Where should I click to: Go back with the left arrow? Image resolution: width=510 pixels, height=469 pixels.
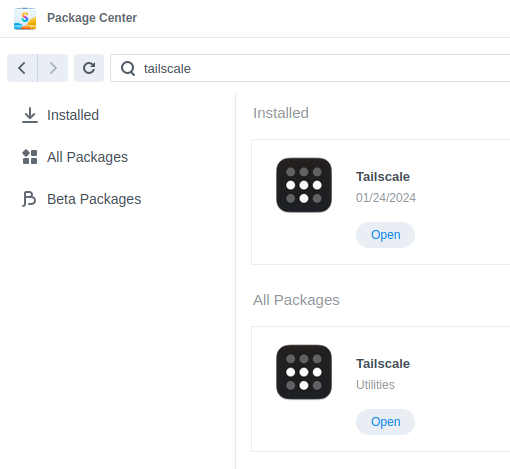22,68
